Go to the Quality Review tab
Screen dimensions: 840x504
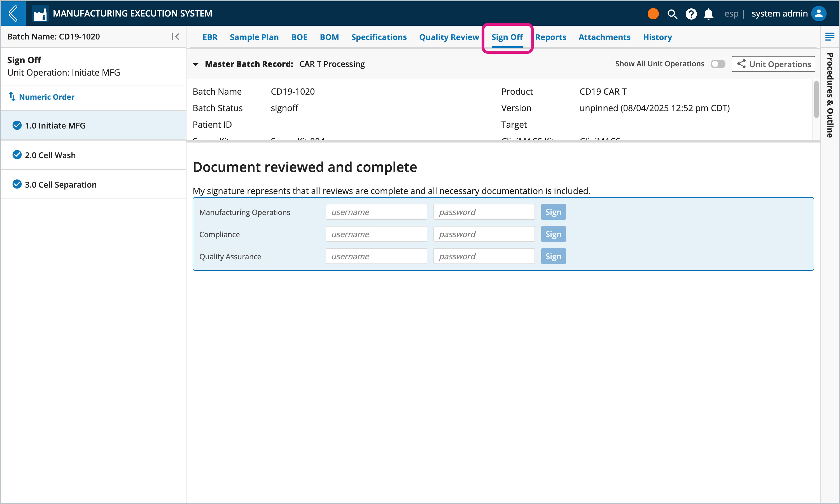click(x=449, y=37)
